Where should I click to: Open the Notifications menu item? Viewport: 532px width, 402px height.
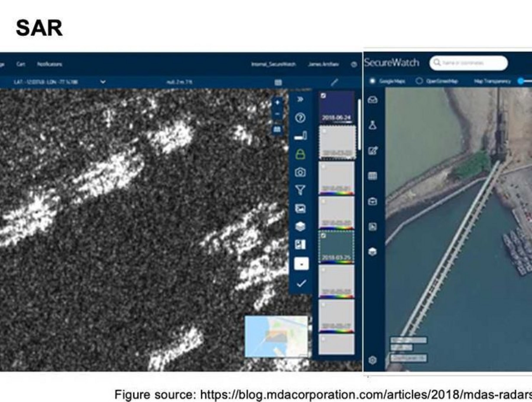[49, 64]
